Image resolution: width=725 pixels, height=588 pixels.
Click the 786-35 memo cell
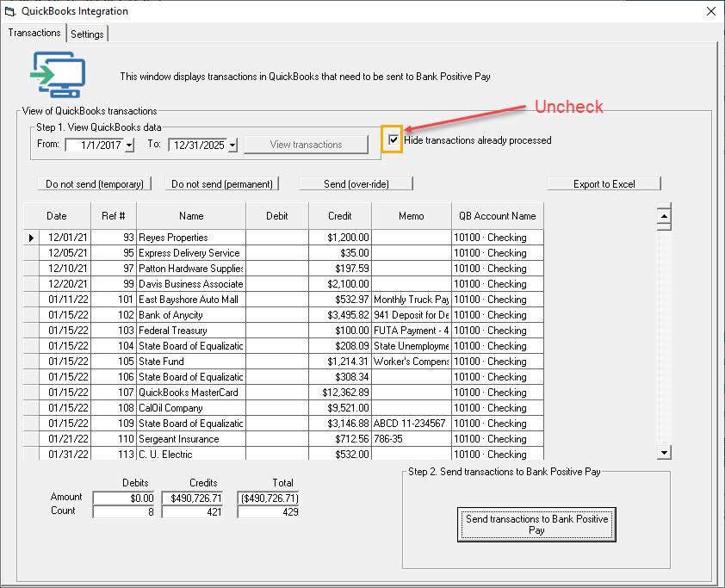tap(411, 439)
